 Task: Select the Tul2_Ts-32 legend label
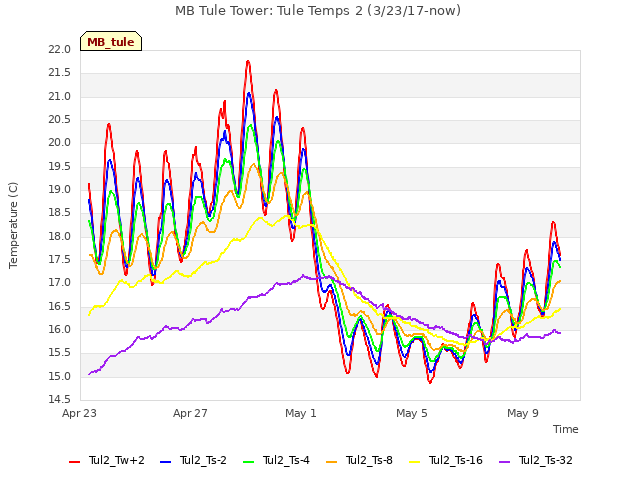coord(546,460)
